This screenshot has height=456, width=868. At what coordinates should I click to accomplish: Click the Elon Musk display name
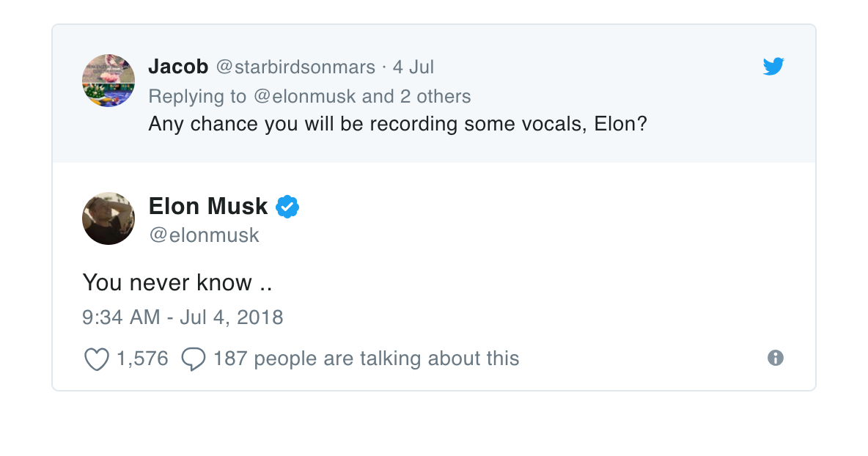[x=208, y=207]
